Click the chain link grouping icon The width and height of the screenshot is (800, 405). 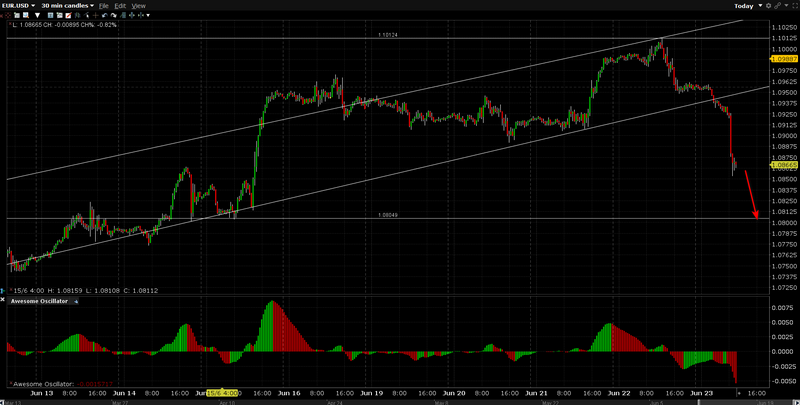pyautogui.click(x=778, y=6)
